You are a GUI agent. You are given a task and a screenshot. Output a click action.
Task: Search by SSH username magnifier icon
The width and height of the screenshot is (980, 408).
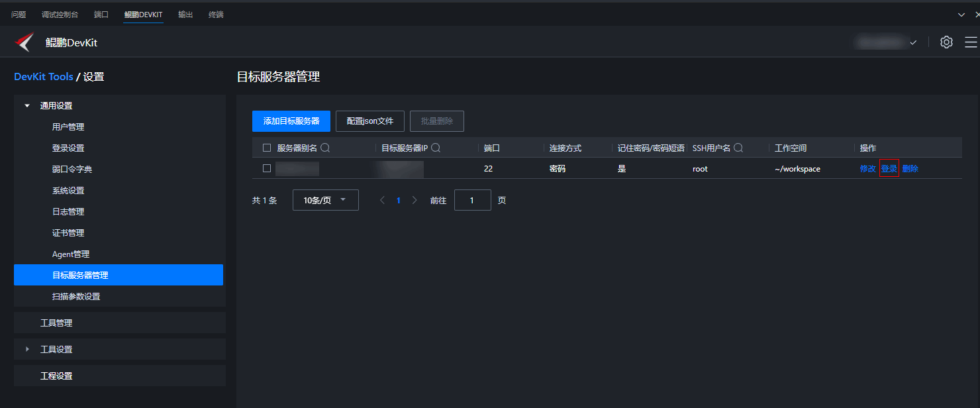pos(738,148)
